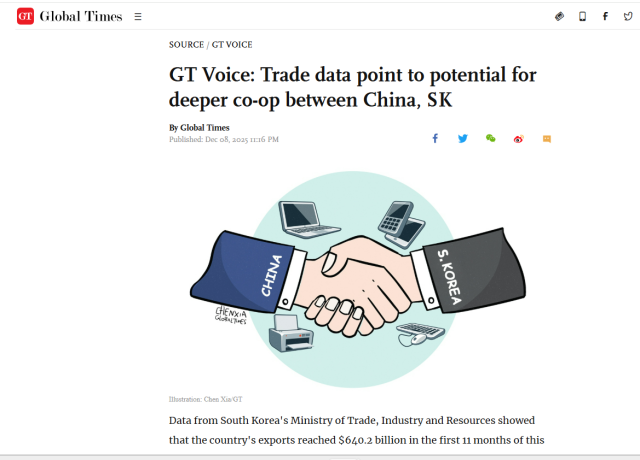The height and width of the screenshot is (460, 640).
Task: Open Global Times Facebook page from header
Action: [605, 17]
